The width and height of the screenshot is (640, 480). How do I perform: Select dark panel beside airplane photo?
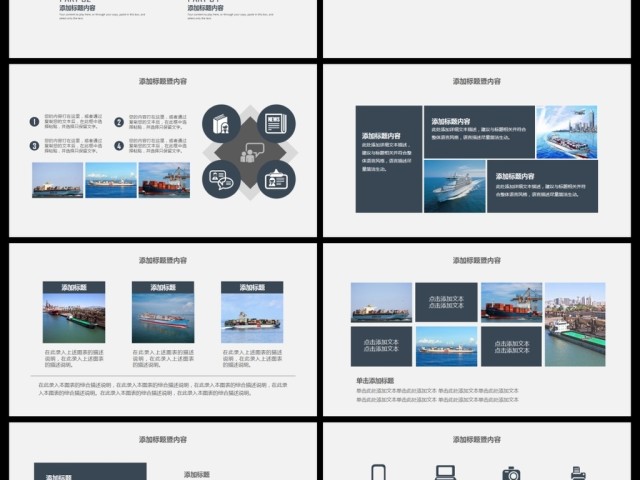point(479,132)
